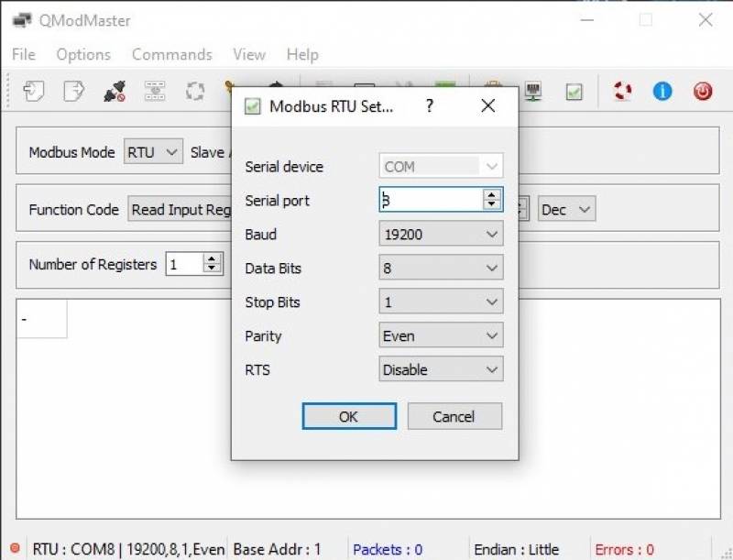Open the Options menu
733x560 pixels.
pyautogui.click(x=83, y=55)
